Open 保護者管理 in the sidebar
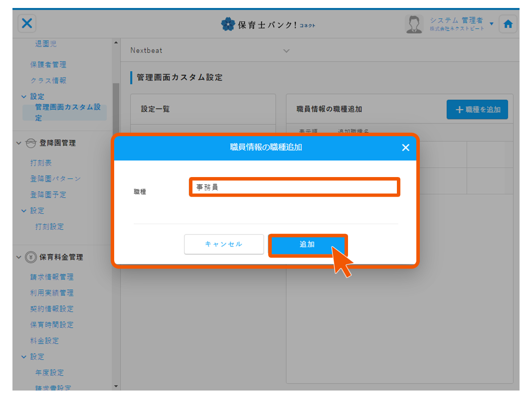Viewport: 532px width, 399px height. 48,64
